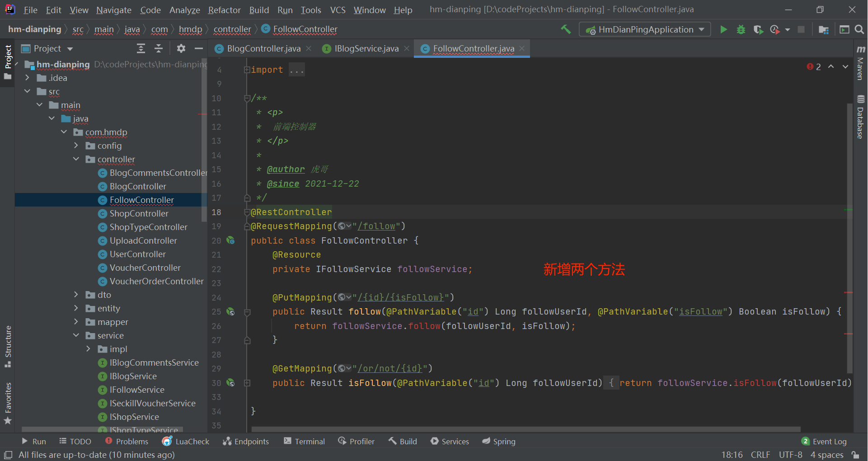Expand the entity package
Image resolution: width=868 pixels, height=461 pixels.
[x=76, y=308]
